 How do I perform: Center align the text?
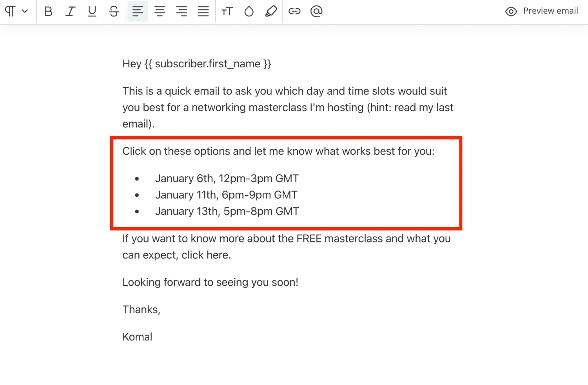160,11
